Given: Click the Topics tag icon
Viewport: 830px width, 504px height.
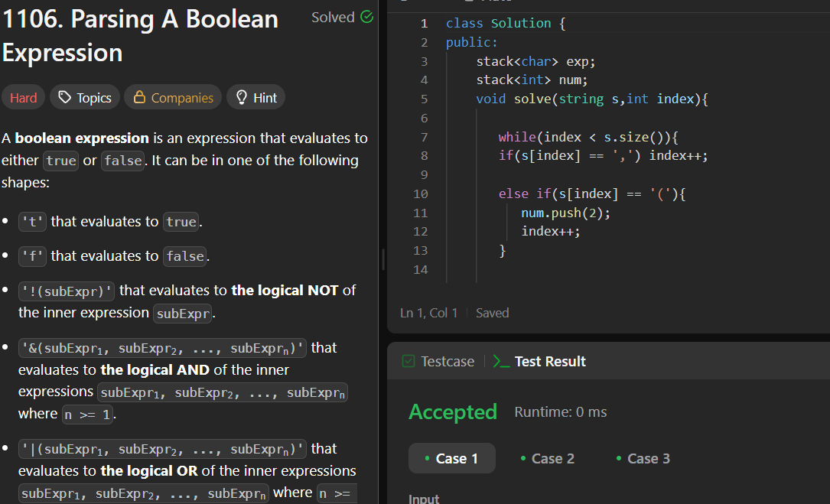Looking at the screenshot, I should pos(64,97).
